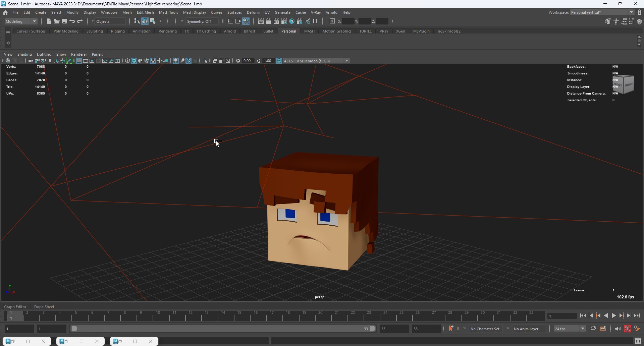Image resolution: width=644 pixels, height=346 pixels.
Task: Click the viewport bookmark icon
Action: [50, 61]
